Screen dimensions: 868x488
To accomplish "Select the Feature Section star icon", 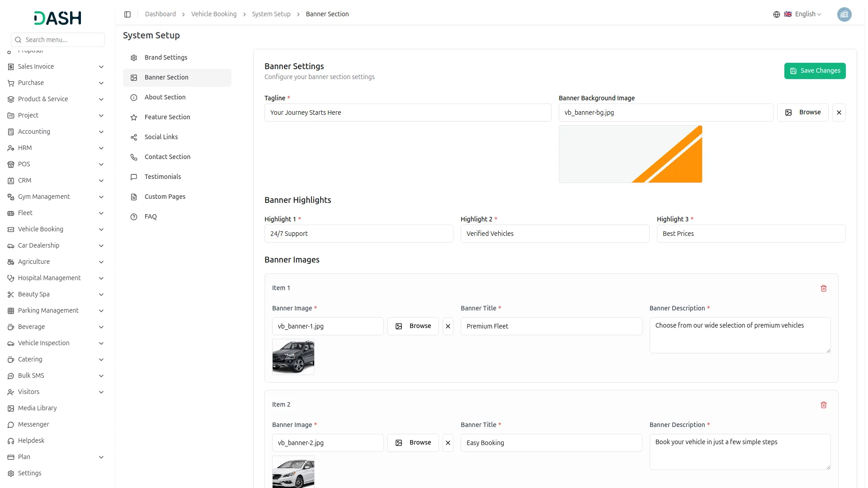I will pos(133,117).
